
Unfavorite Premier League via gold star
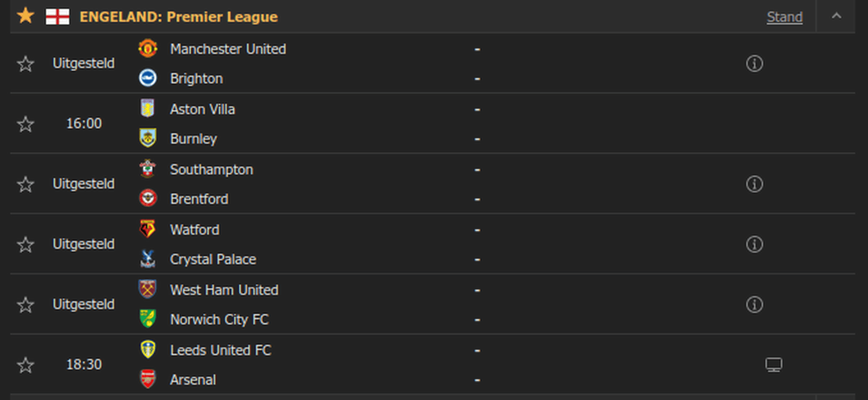point(25,16)
